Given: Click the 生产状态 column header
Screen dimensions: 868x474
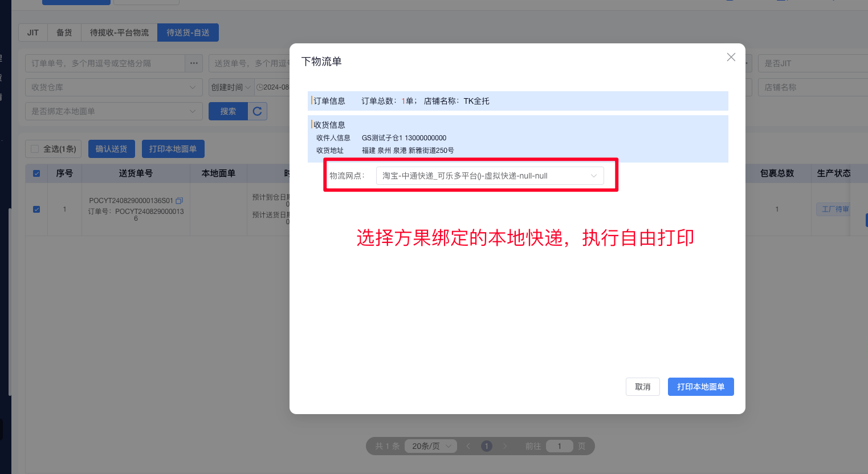Looking at the screenshot, I should tap(833, 173).
